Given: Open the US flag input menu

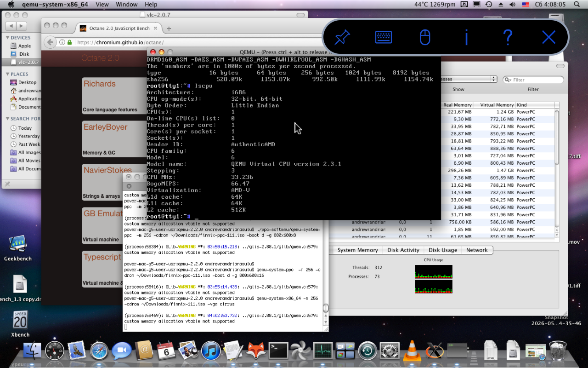Looking at the screenshot, I should coord(526,5).
